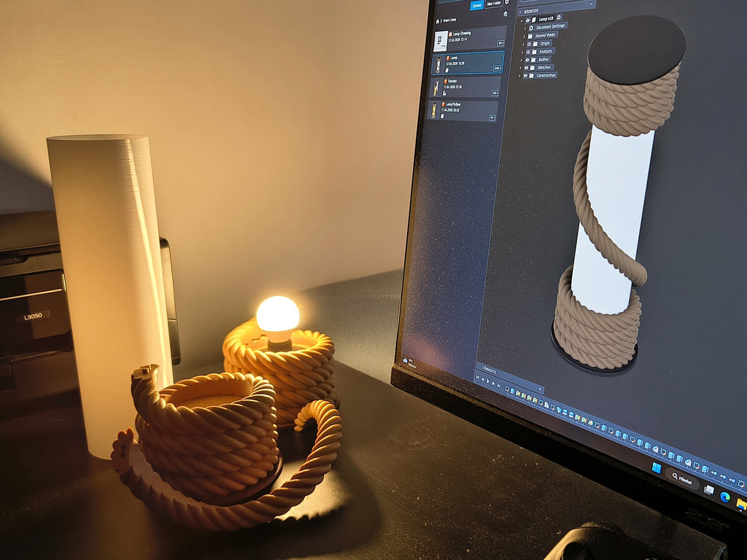The image size is (747, 560).
Task: Select the Analysis tree item
Action: tap(546, 52)
